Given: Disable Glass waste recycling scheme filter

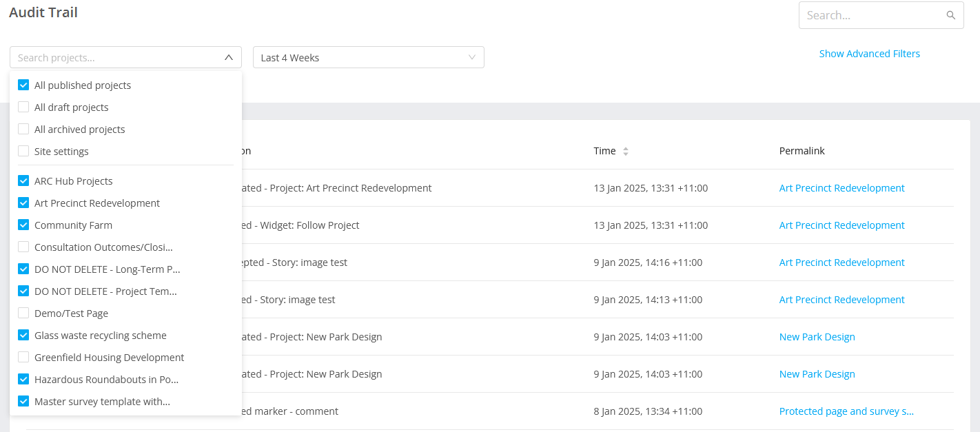Looking at the screenshot, I should (x=23, y=335).
